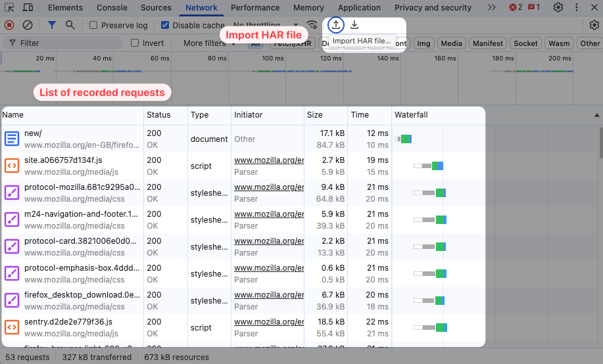The height and width of the screenshot is (364, 603).
Task: Click inside the Filter text field
Action: coord(62,43)
